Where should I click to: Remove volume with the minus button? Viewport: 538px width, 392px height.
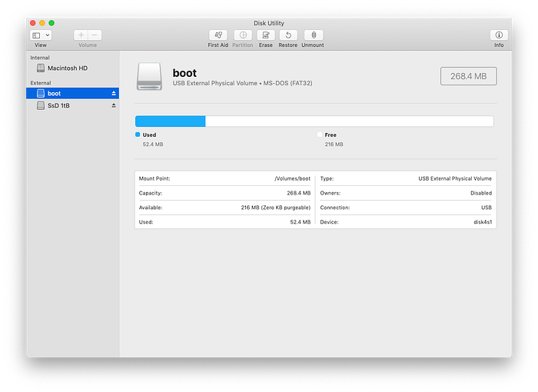click(x=95, y=35)
